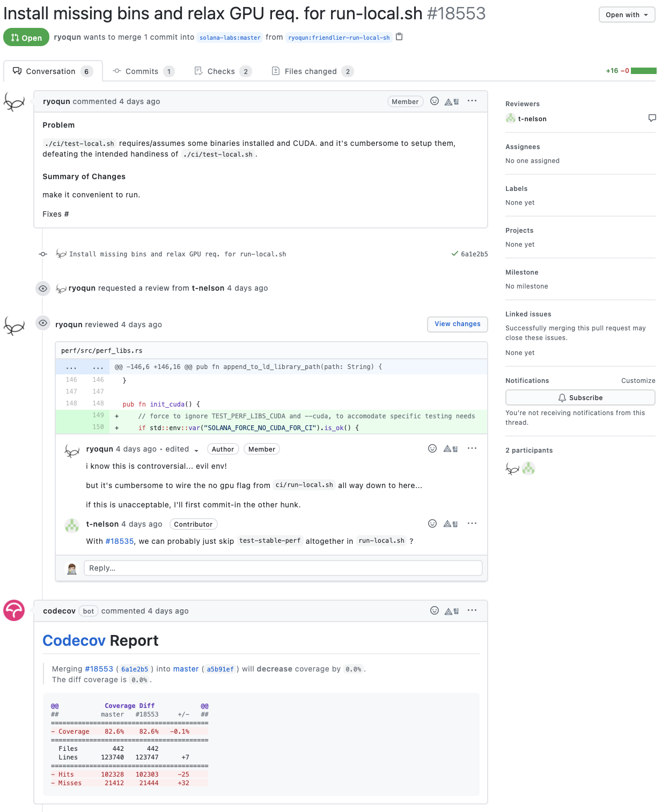662x812 pixels.
Task: Click ryoqun avatar beside the review entry
Action: [14, 325]
